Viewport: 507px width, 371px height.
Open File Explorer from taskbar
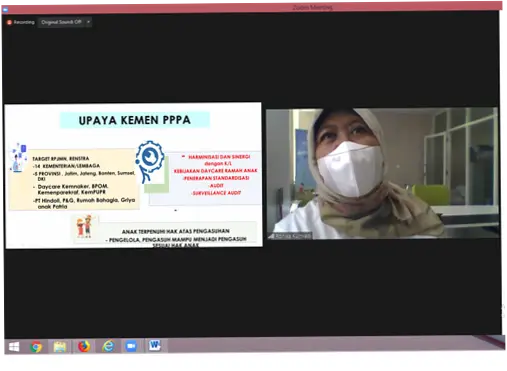click(x=60, y=347)
